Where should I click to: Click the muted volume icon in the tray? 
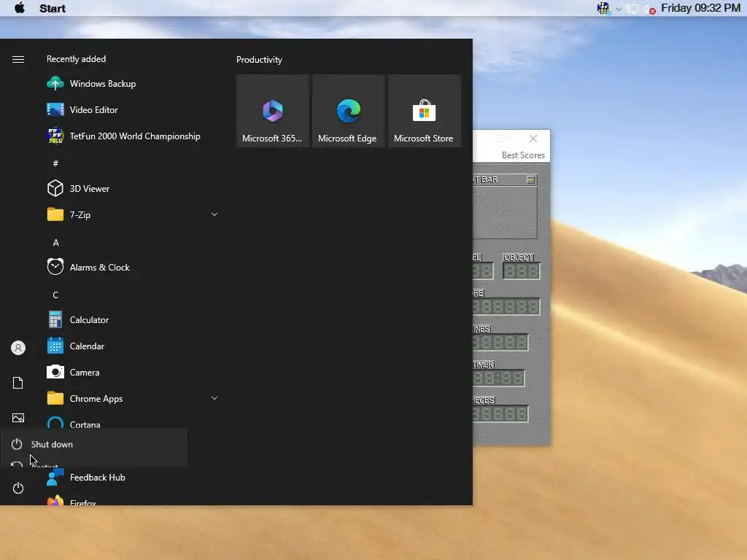coord(649,9)
